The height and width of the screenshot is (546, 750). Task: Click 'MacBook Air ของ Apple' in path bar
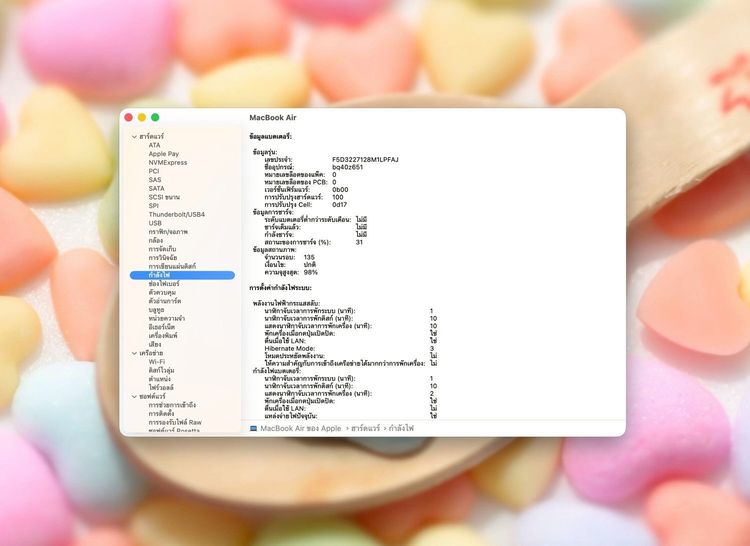301,428
